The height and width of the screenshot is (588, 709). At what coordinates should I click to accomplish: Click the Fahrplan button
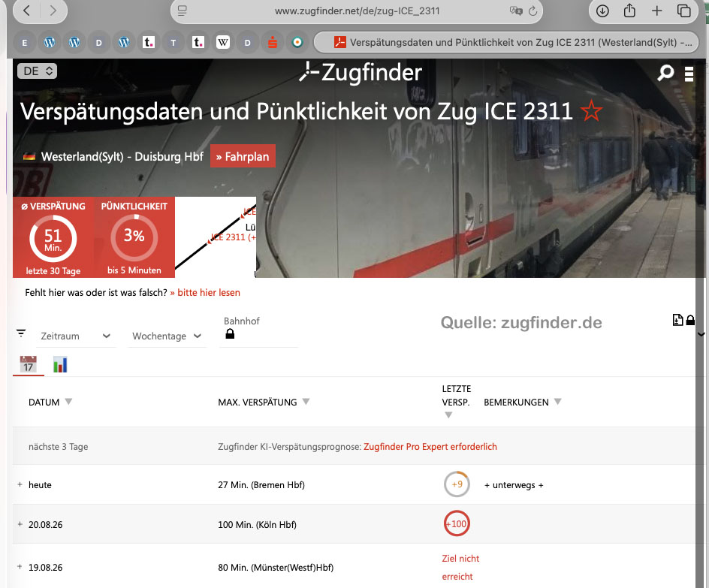coord(243,156)
